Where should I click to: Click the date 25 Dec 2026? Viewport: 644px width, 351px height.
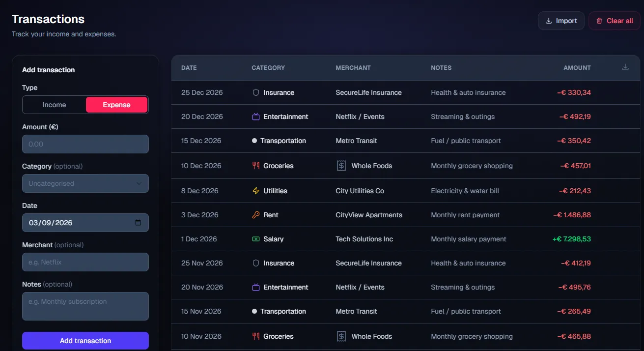pyautogui.click(x=202, y=92)
